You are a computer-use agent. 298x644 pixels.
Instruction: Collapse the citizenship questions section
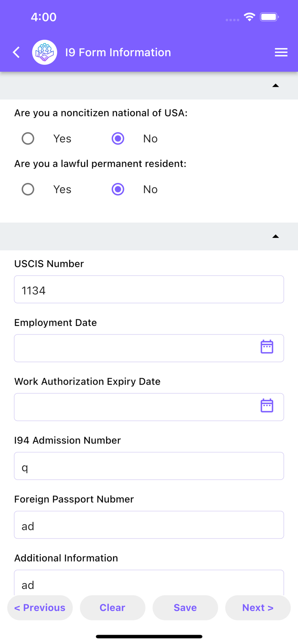point(276,85)
